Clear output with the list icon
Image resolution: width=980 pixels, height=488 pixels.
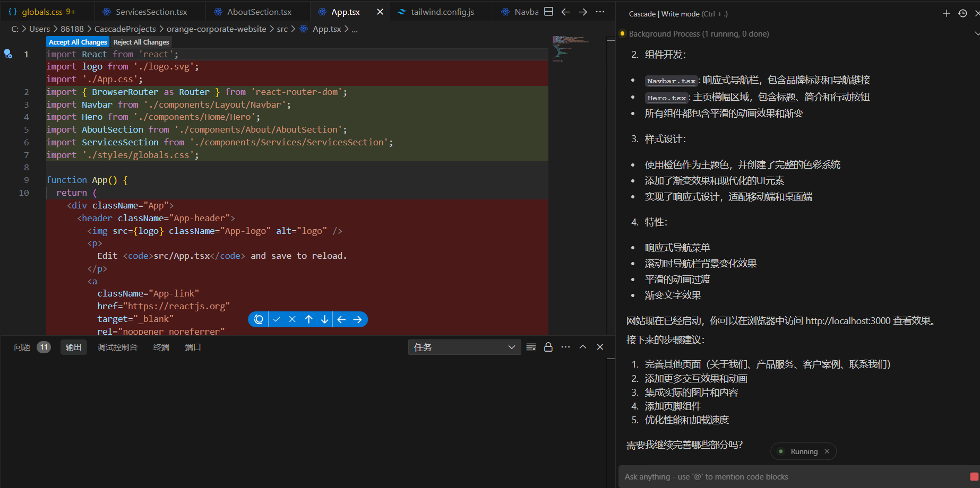point(531,347)
